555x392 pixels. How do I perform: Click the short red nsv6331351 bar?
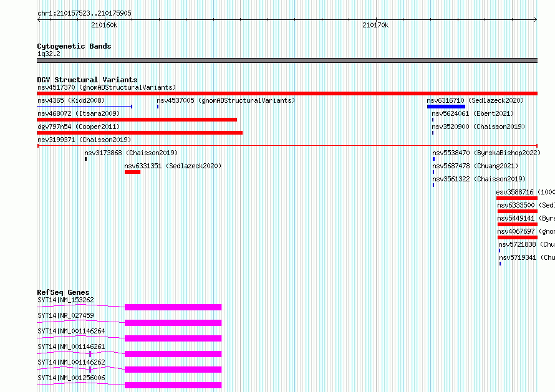coord(132,172)
